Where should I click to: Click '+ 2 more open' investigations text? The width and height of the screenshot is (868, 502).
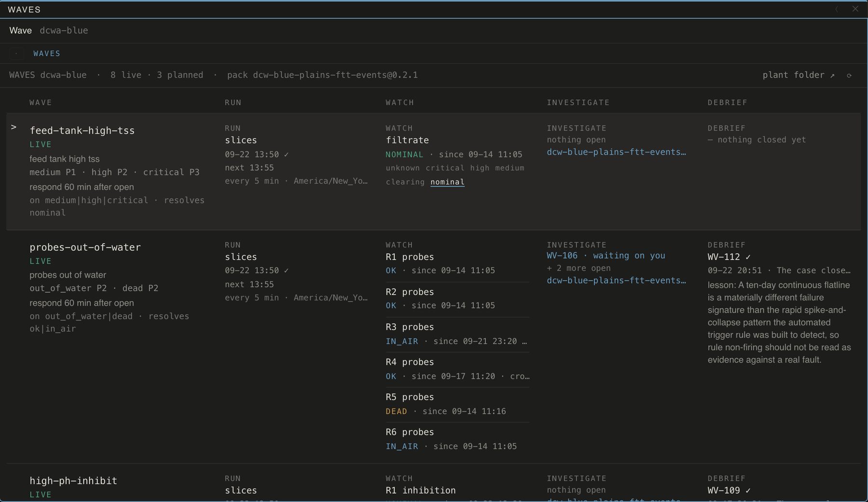pyautogui.click(x=579, y=268)
